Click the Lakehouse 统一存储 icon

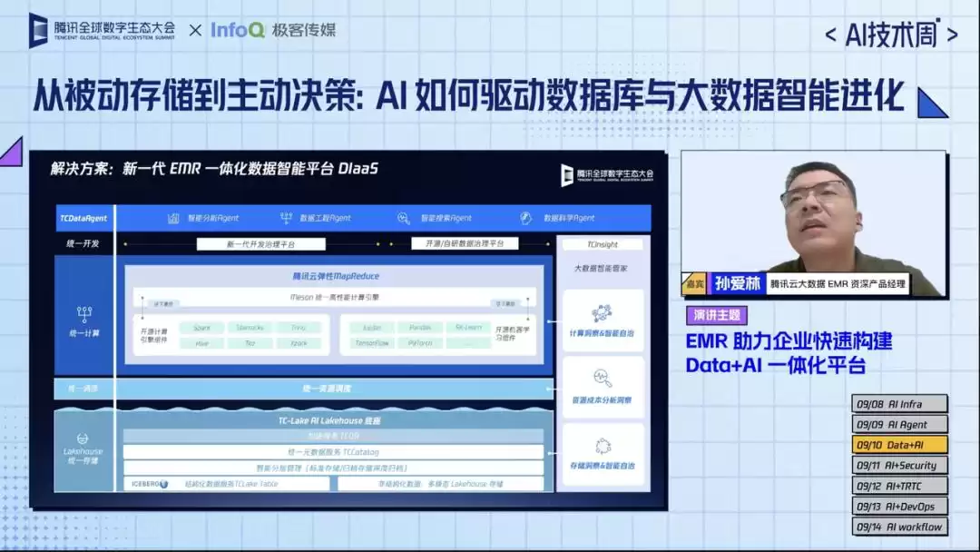(83, 439)
